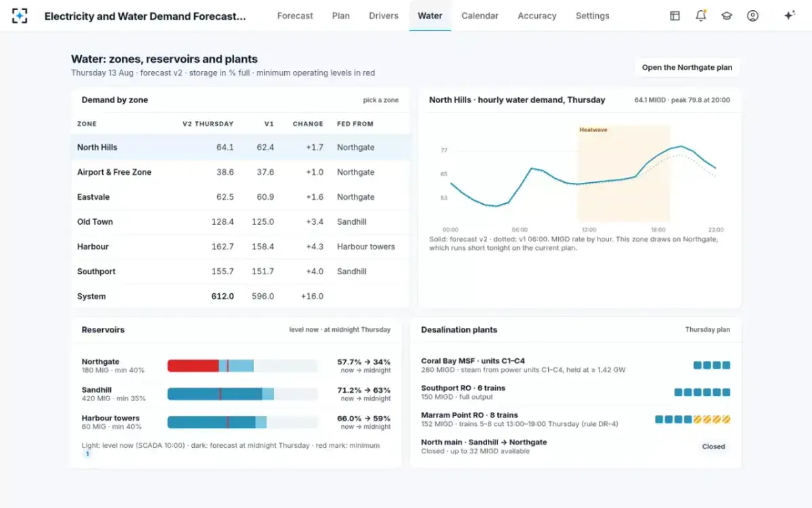Click the Demand by zone panel title
The width and height of the screenshot is (812, 508).
pos(115,100)
